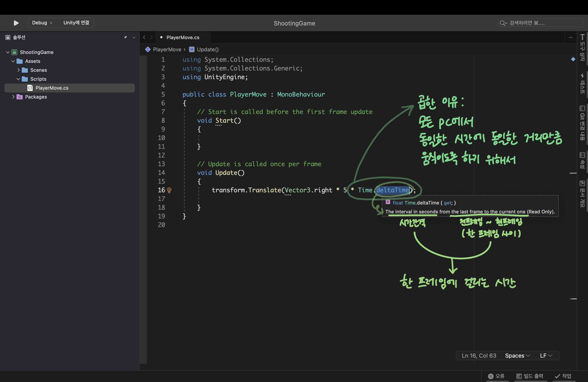The height and width of the screenshot is (382, 588).
Task: Click the lightbulb quick-fix icon on line 16
Action: pyautogui.click(x=169, y=190)
